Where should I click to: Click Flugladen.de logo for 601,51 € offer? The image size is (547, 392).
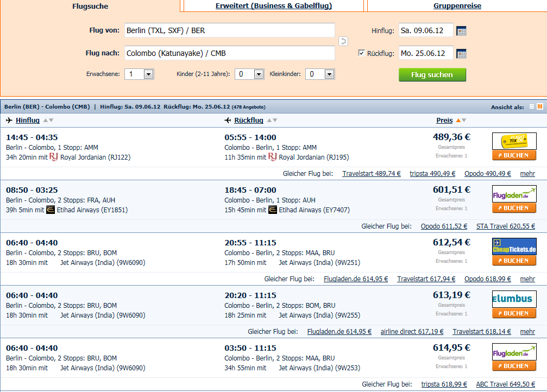click(514, 194)
